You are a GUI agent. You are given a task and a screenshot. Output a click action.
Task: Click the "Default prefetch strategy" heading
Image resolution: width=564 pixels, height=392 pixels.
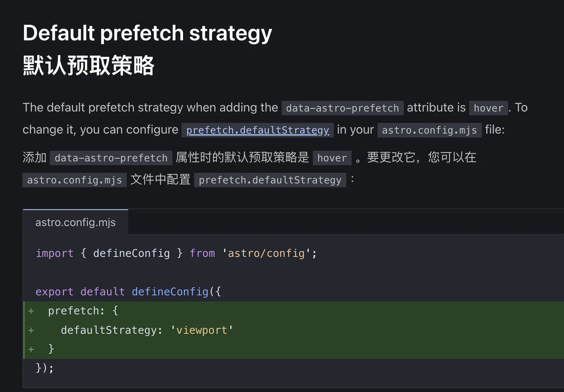tap(147, 33)
